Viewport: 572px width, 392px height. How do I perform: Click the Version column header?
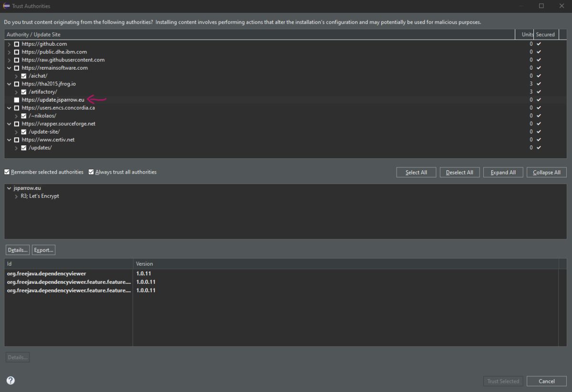[x=346, y=264]
